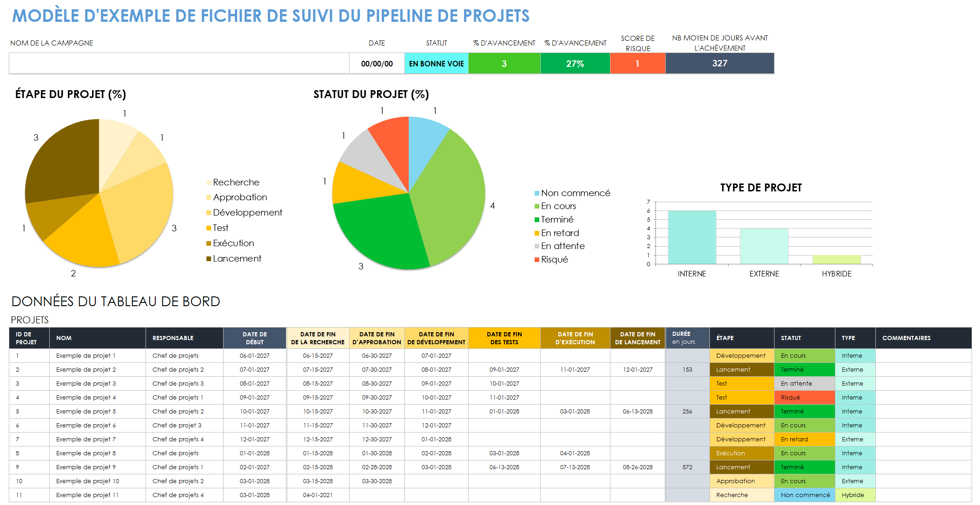
Task: Select the STATUT DU PROJET (%) chart title
Action: point(371,94)
